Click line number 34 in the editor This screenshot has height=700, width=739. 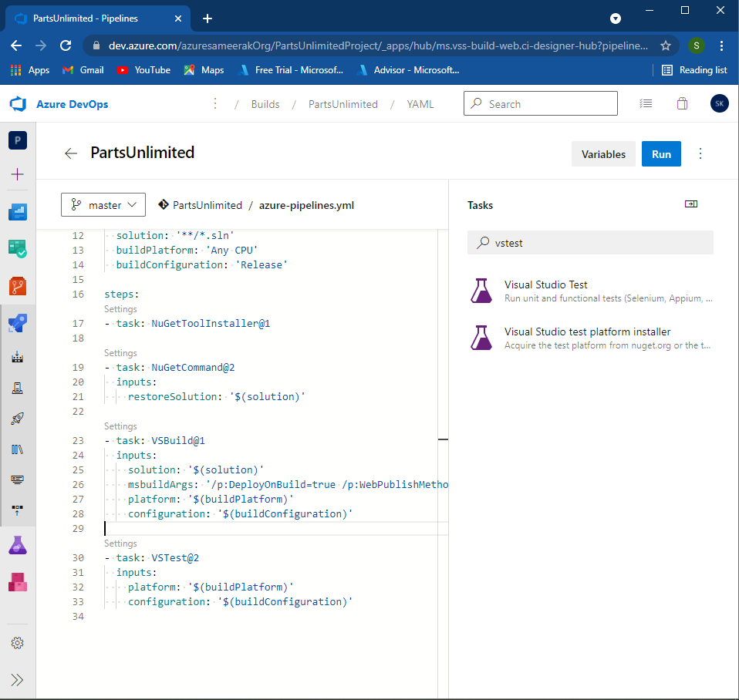[78, 616]
